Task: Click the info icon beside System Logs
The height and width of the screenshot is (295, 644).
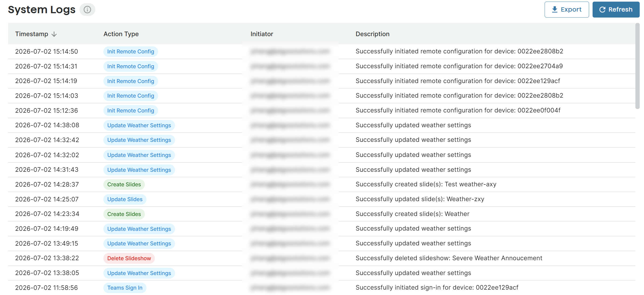Action: click(87, 10)
